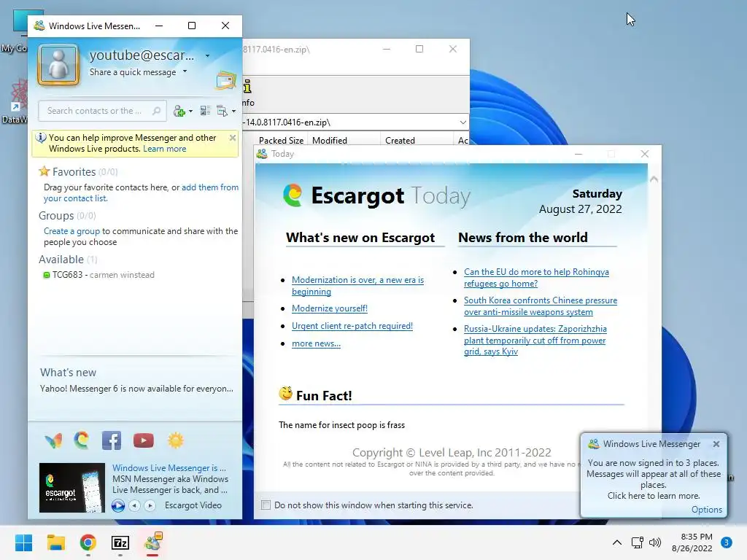Go to previous video item

click(135, 505)
